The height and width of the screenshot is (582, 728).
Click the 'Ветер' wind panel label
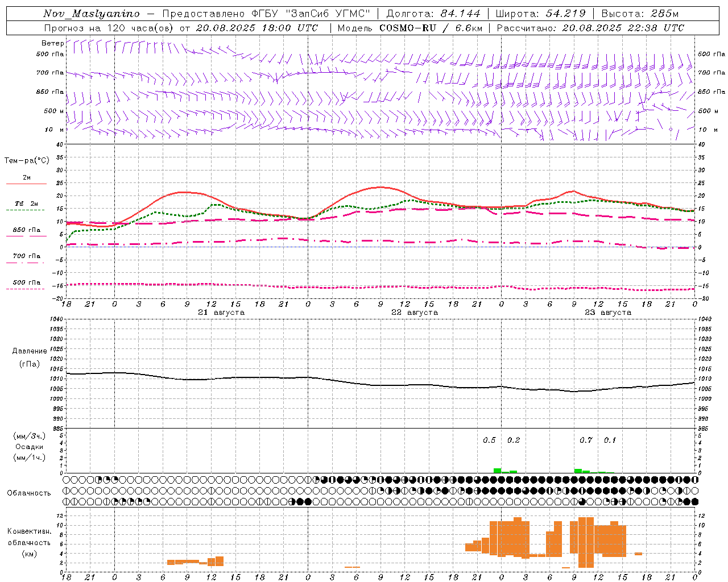(x=52, y=43)
